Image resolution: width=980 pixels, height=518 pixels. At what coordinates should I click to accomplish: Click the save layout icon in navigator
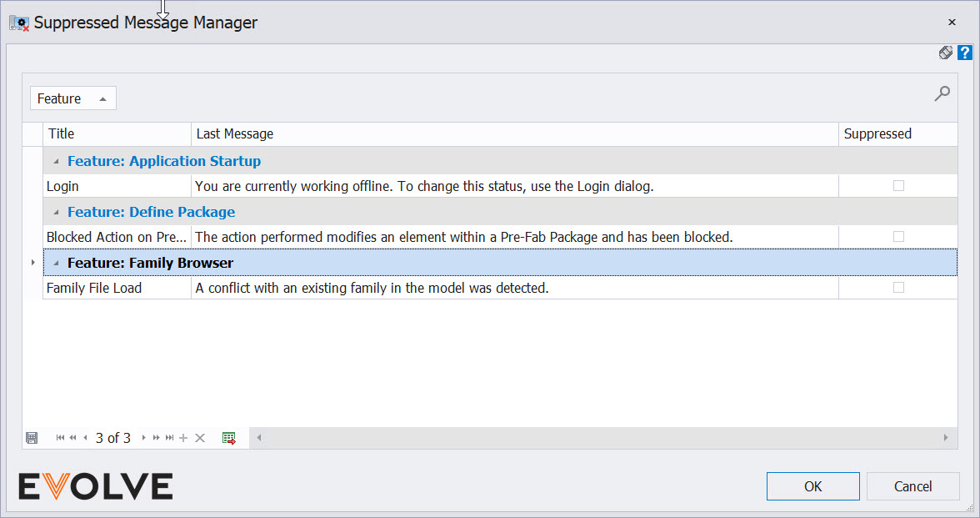pyautogui.click(x=32, y=438)
